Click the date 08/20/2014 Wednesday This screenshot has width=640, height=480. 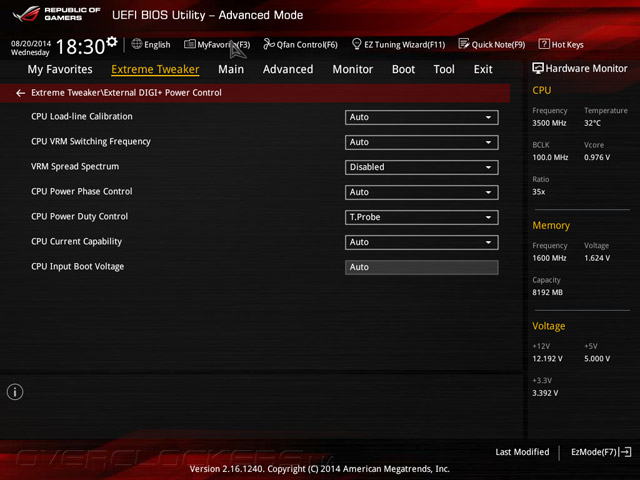(31, 48)
